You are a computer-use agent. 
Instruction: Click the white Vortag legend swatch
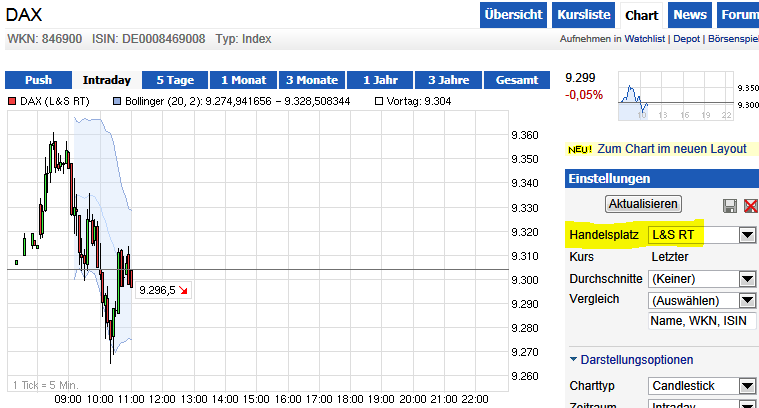[x=379, y=101]
